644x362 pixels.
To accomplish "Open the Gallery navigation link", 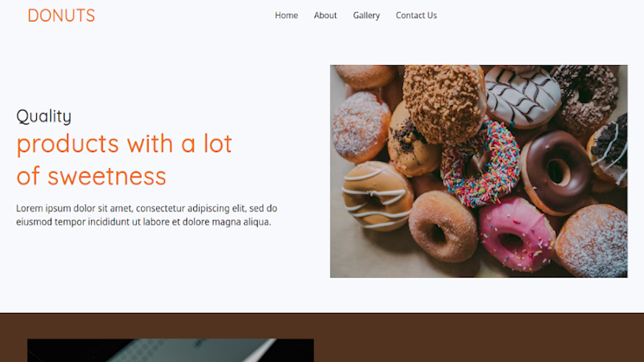I will (366, 15).
